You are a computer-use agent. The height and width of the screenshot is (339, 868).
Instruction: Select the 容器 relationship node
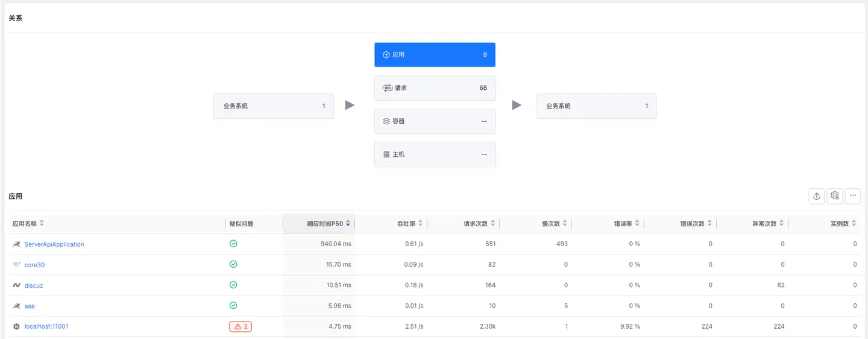tap(435, 121)
